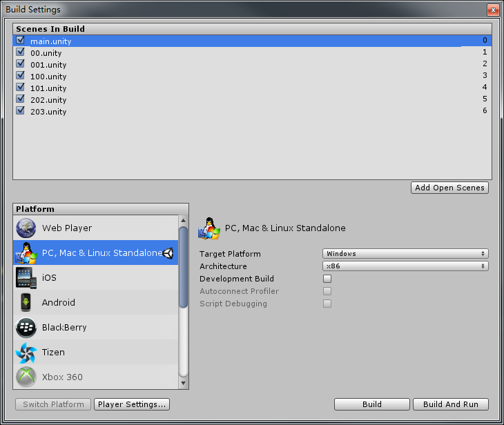Click the PC, Mac & Linux Standalone penguin icon in platform list
This screenshot has height=425, width=504.
(26, 253)
